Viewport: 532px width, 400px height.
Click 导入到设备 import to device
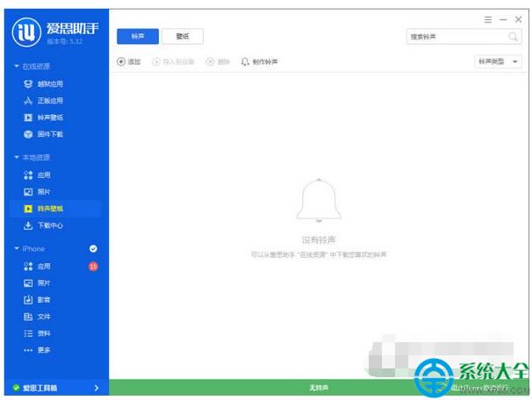click(x=173, y=61)
